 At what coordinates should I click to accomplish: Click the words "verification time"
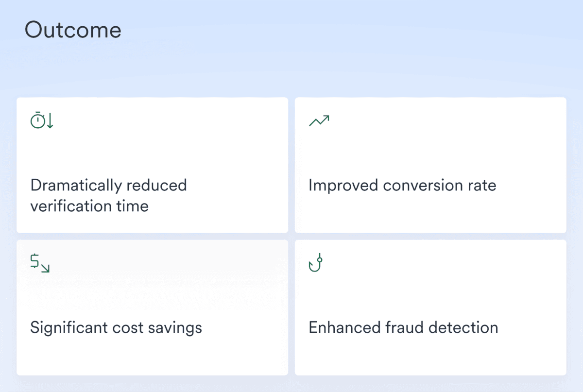[x=89, y=206]
